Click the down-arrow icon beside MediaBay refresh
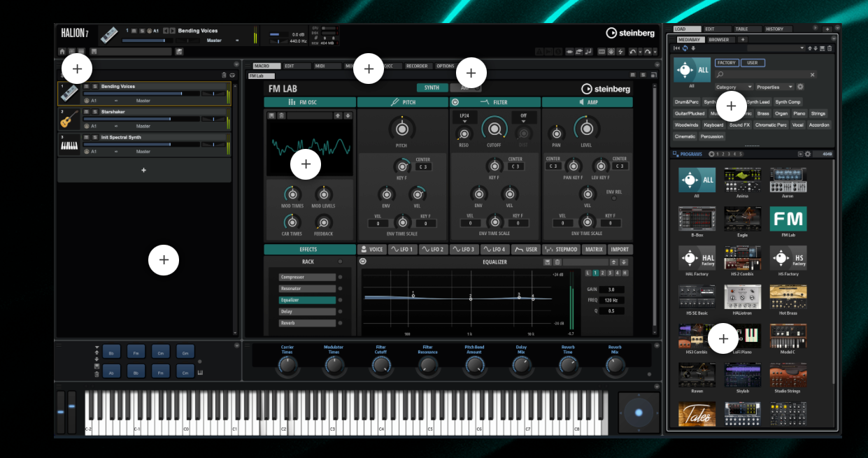The image size is (868, 458). pos(692,48)
